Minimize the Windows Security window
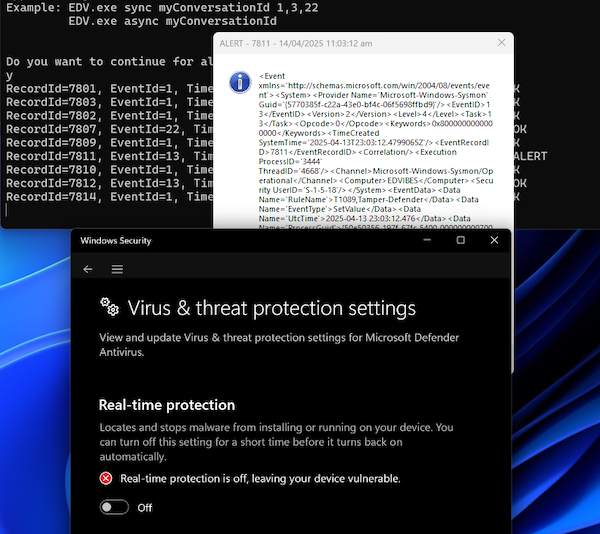This screenshot has height=534, width=600. 427,240
